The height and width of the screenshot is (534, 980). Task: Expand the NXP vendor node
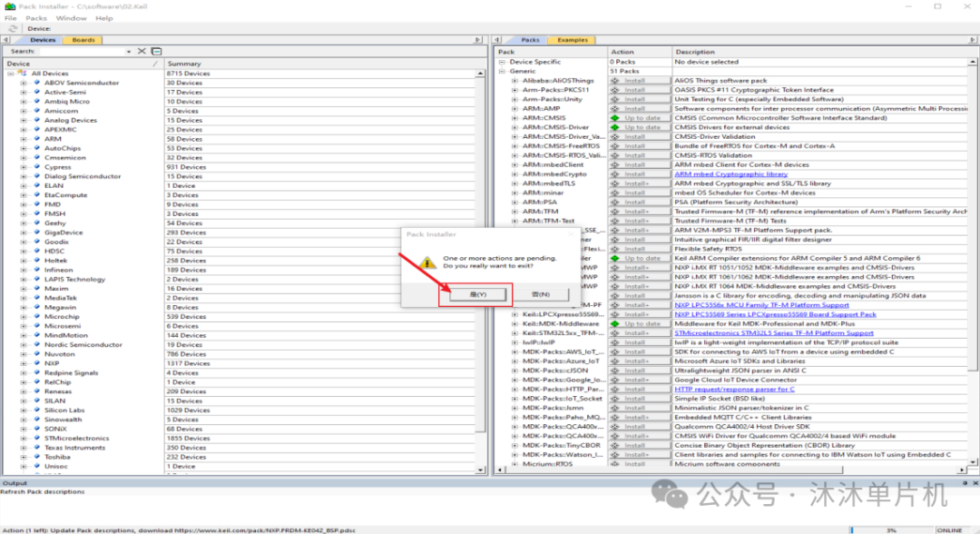pos(24,363)
